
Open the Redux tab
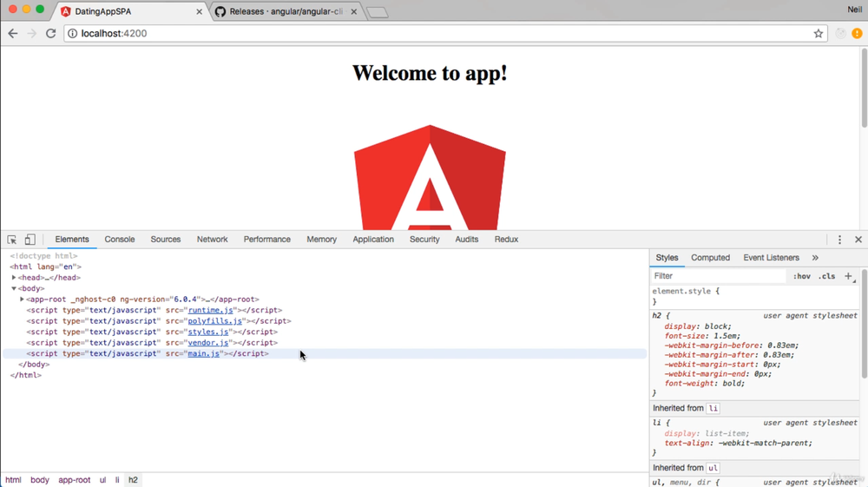[x=506, y=240]
